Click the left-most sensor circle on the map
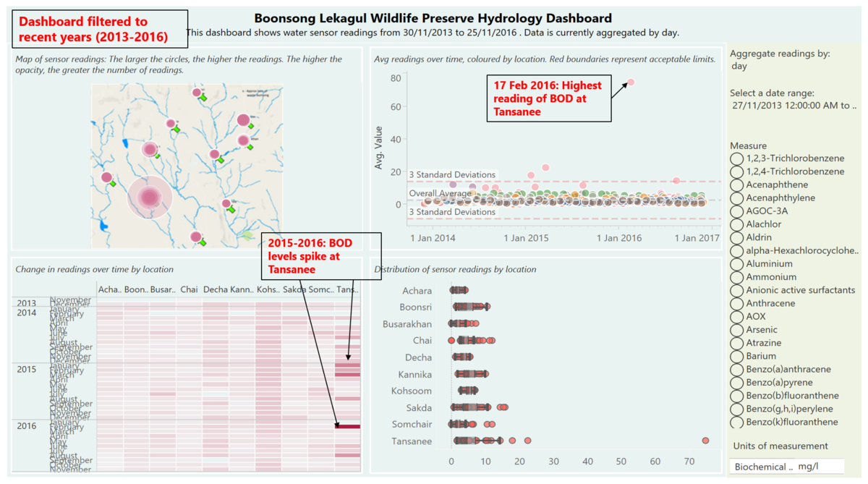Image resolution: width=868 pixels, height=484 pixels. click(107, 177)
